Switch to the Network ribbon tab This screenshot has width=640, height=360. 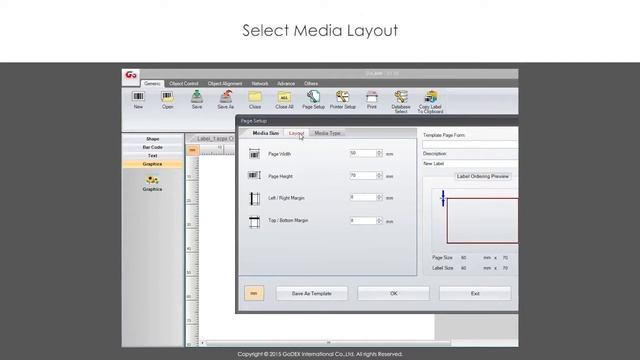[260, 83]
